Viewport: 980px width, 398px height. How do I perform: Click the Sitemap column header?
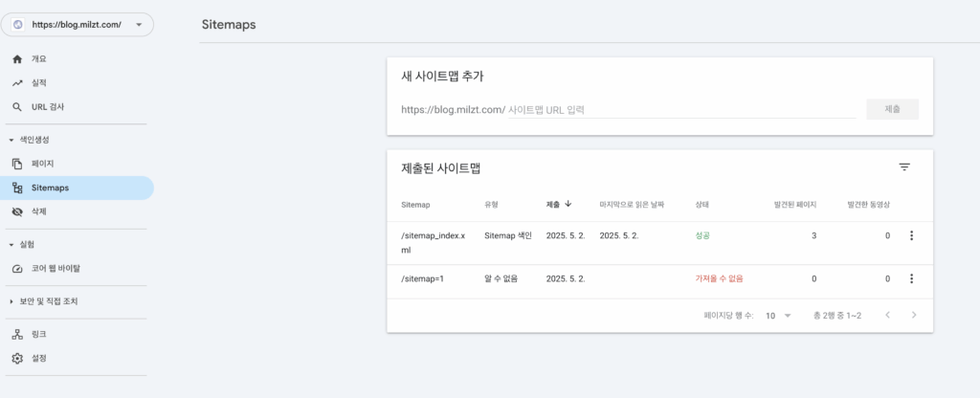point(415,205)
